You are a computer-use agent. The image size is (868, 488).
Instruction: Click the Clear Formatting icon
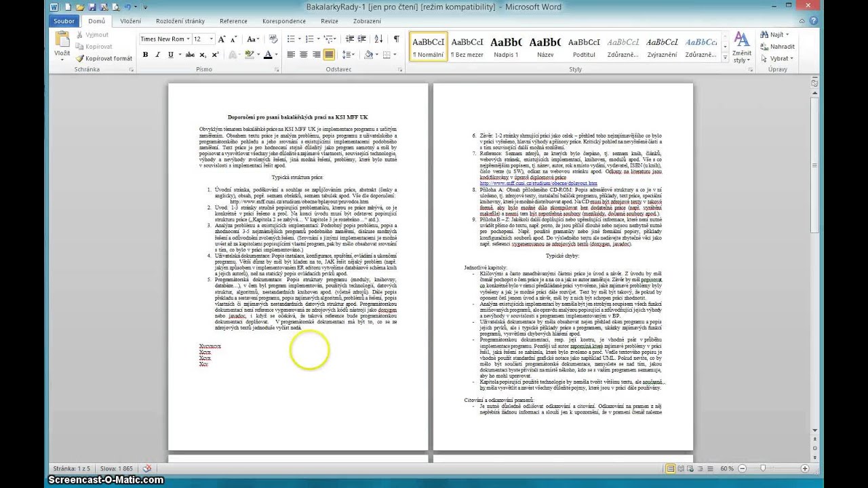pos(273,39)
